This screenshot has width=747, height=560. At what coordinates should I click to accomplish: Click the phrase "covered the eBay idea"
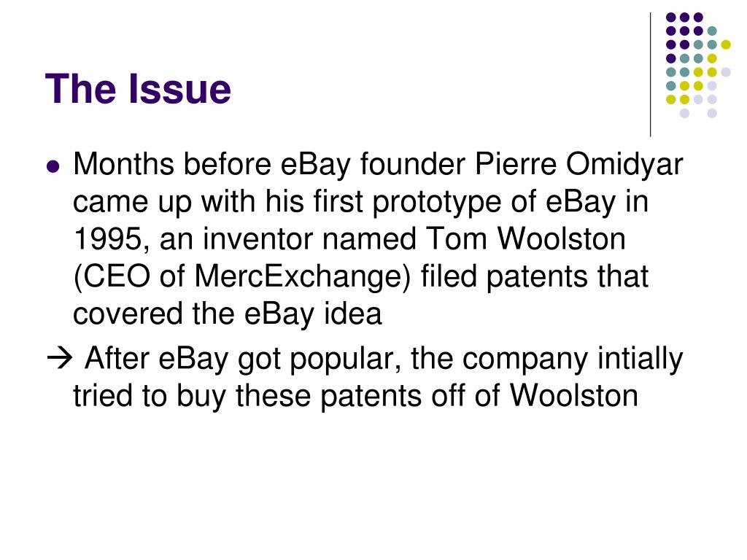pos(228,314)
